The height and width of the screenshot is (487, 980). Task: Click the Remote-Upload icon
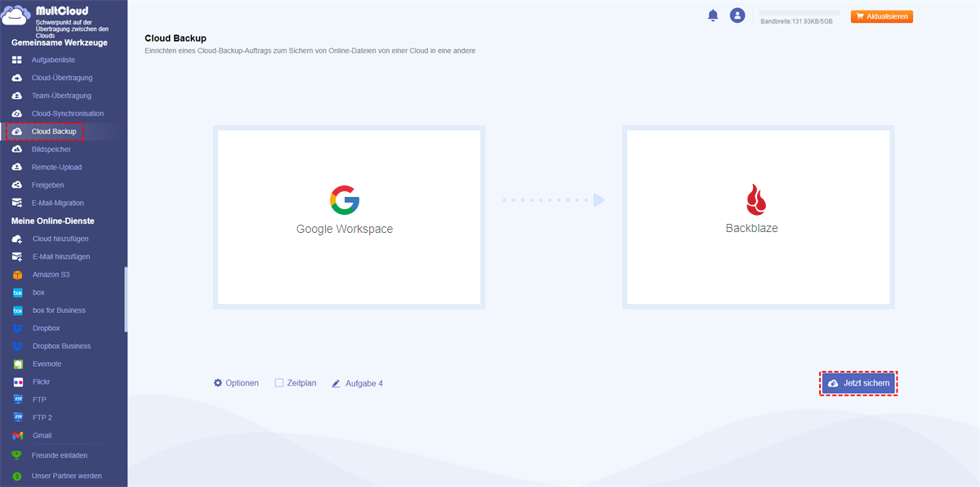(17, 168)
